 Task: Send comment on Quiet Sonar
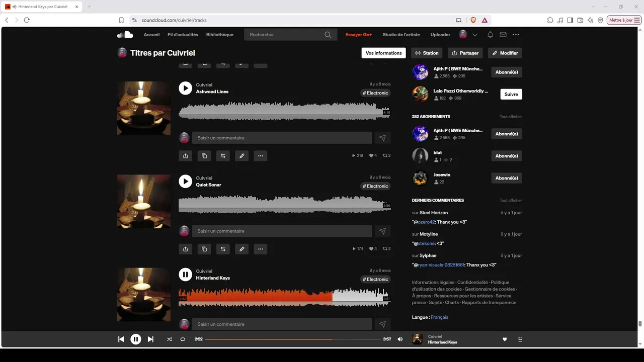click(382, 231)
